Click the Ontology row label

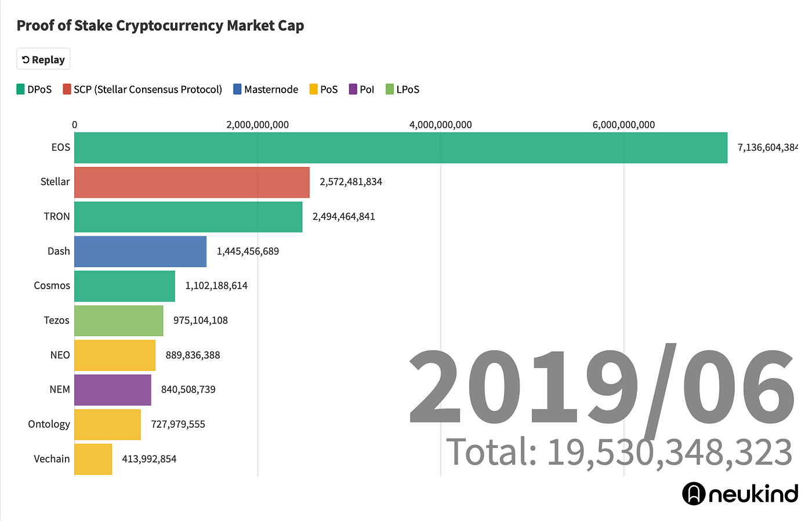tap(49, 424)
